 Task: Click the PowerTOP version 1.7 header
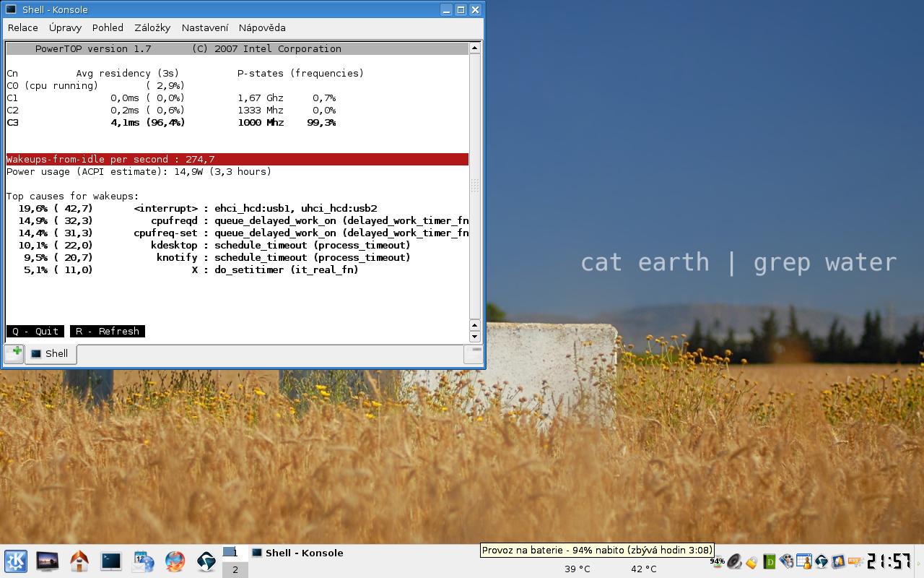[x=237, y=48]
